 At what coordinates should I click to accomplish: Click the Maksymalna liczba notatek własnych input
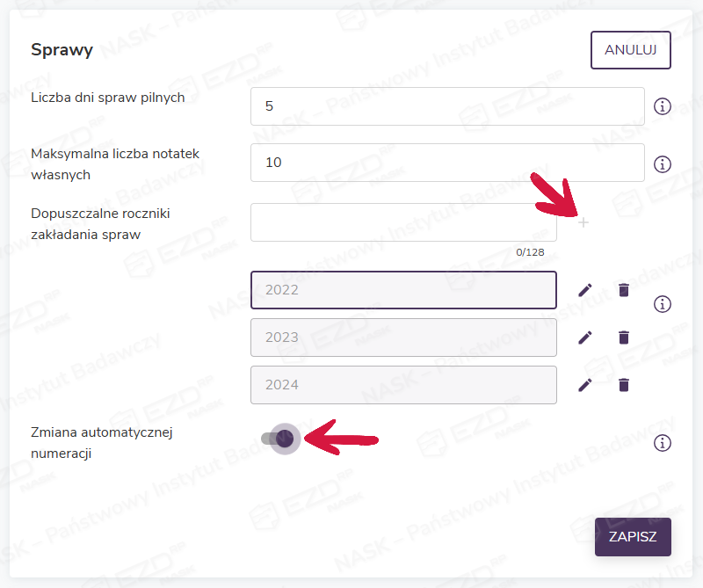[x=447, y=163]
